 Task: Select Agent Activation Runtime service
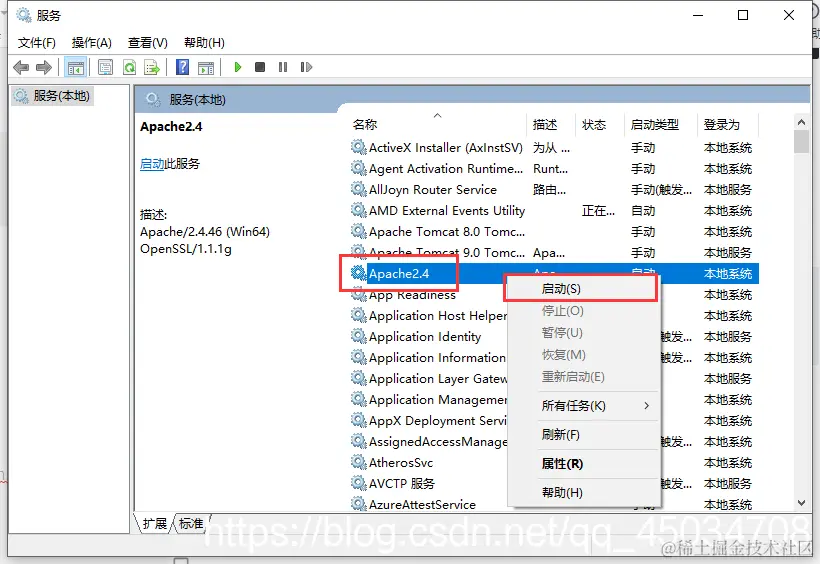(446, 168)
